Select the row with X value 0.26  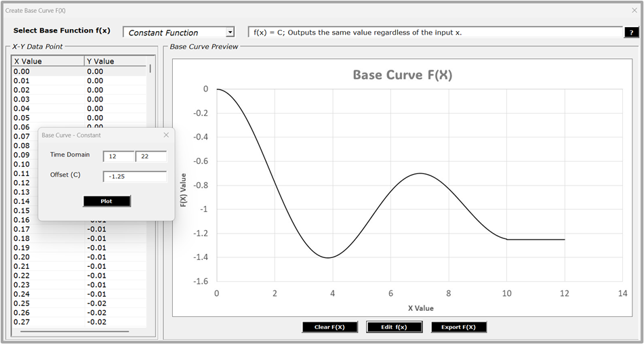79,313
